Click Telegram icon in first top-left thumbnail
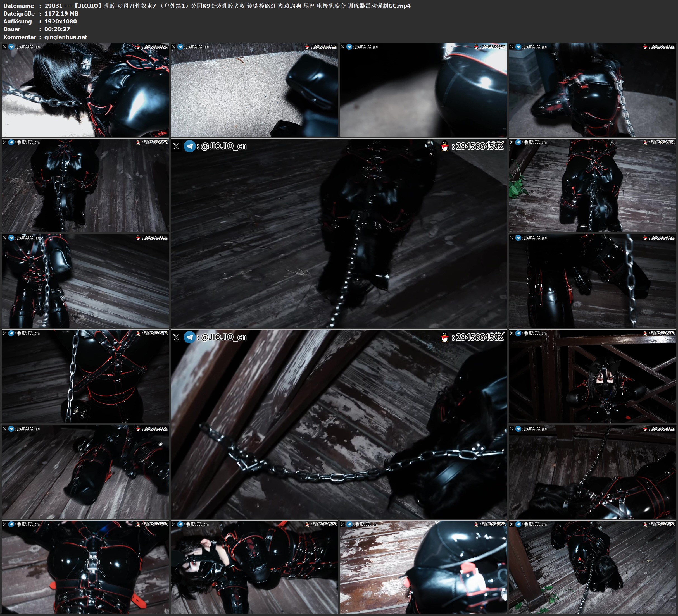Image resolution: width=678 pixels, height=616 pixels. click(11, 47)
